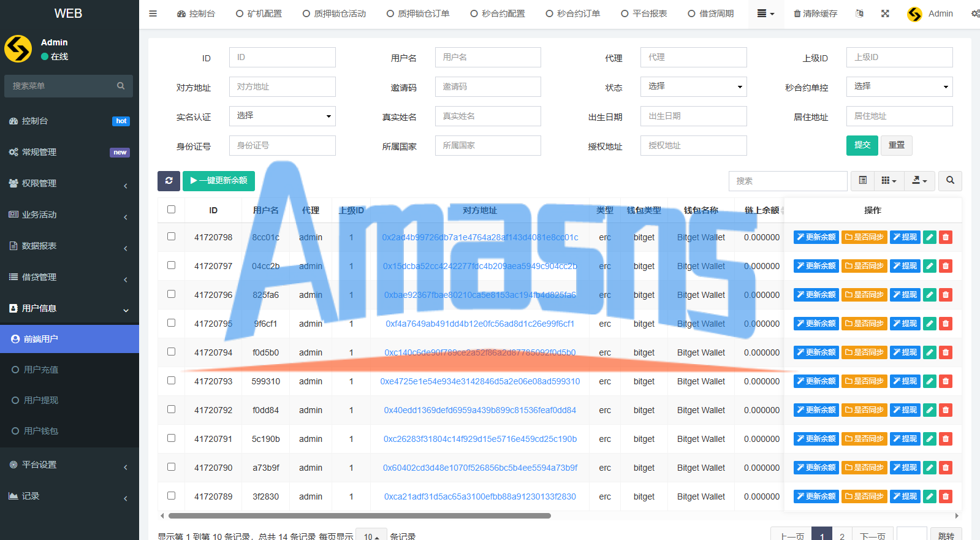Open 用户充值 in the sidebar
The height and width of the screenshot is (540, 980).
(x=69, y=370)
